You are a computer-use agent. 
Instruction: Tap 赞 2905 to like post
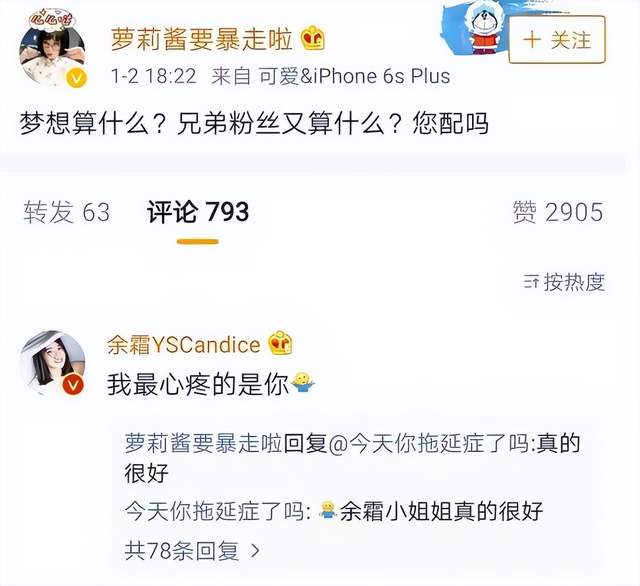coord(558,212)
